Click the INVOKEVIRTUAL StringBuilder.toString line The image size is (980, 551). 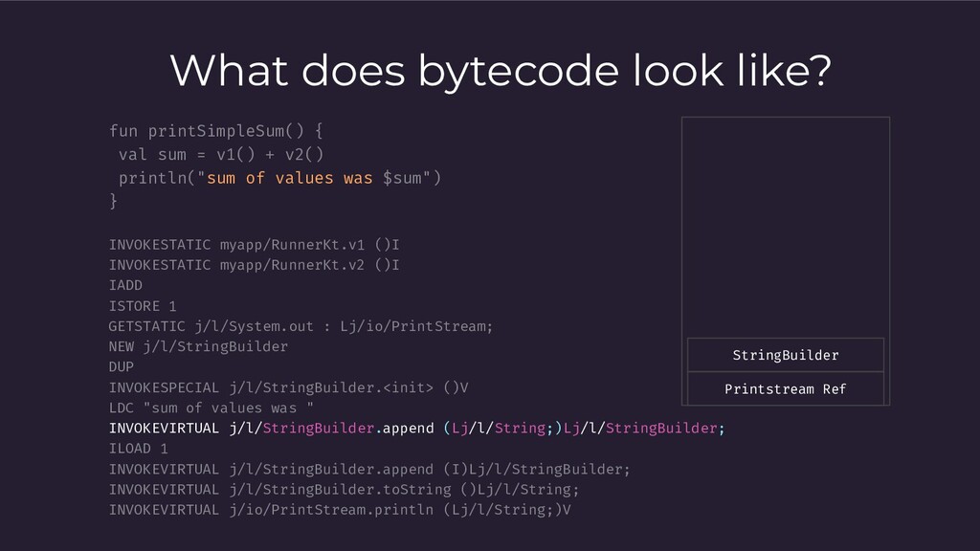(344, 490)
